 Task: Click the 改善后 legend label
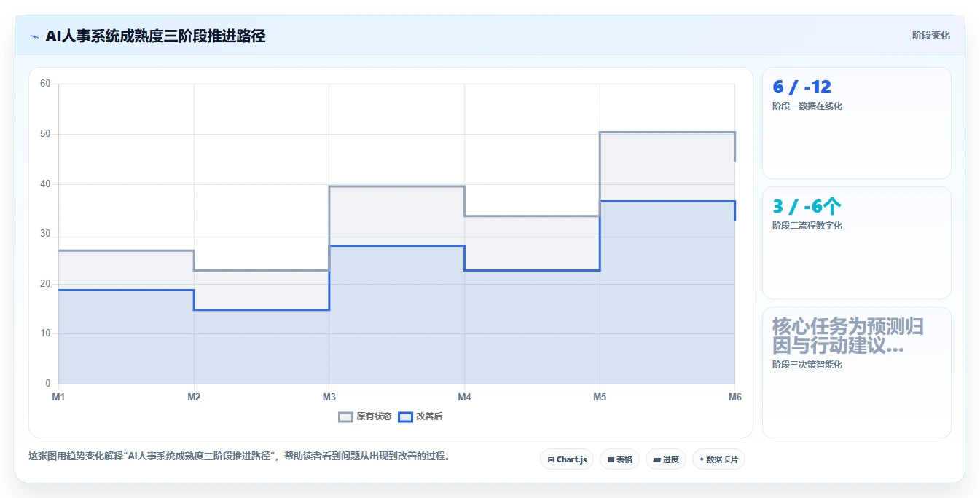click(429, 417)
